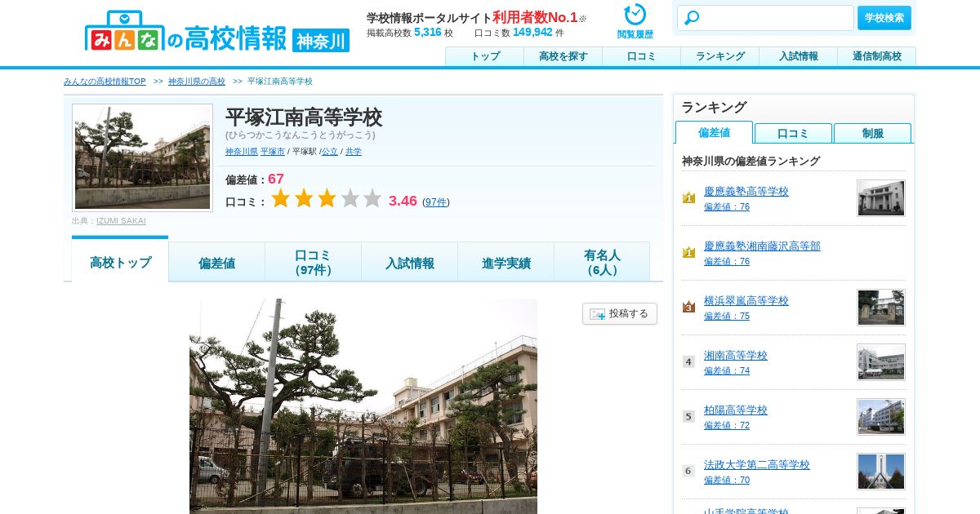
Task: Switch to the 入試情報 school tab
Action: (x=409, y=263)
